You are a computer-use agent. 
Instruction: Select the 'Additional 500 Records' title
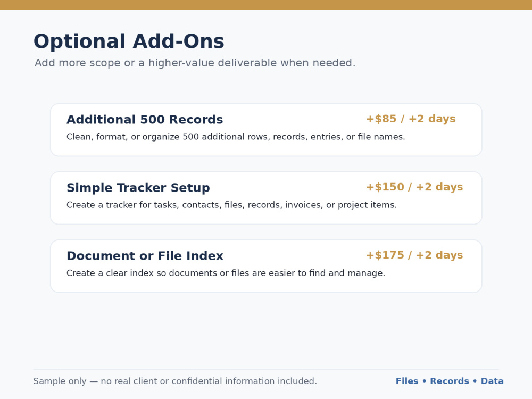(x=145, y=119)
